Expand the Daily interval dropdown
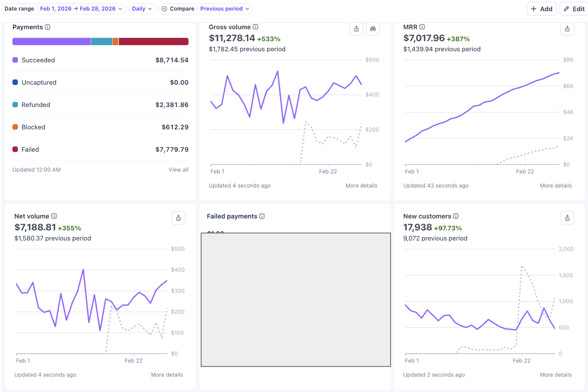 click(142, 9)
